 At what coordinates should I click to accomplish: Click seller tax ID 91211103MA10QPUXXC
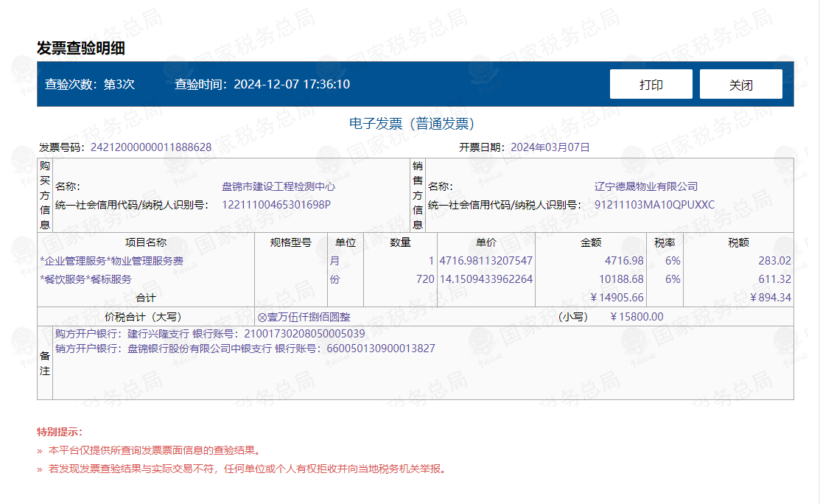coord(654,205)
